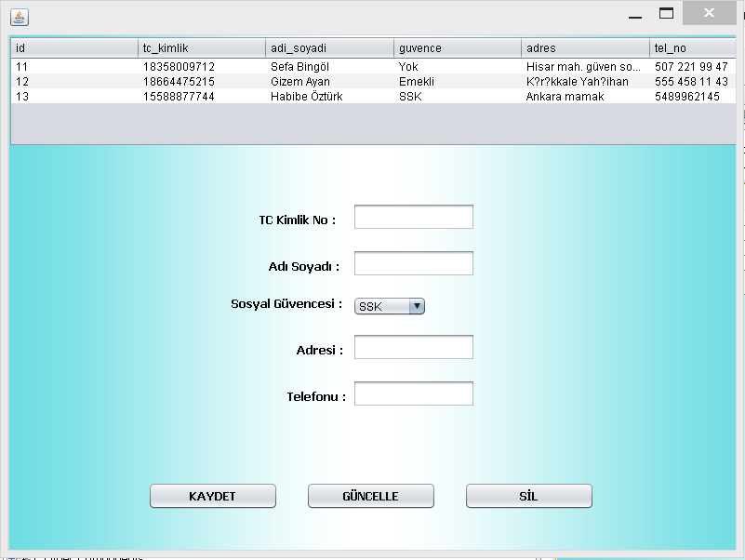Select the Adresi text field
Viewport: 745px width, 560px height.
pyautogui.click(x=413, y=347)
